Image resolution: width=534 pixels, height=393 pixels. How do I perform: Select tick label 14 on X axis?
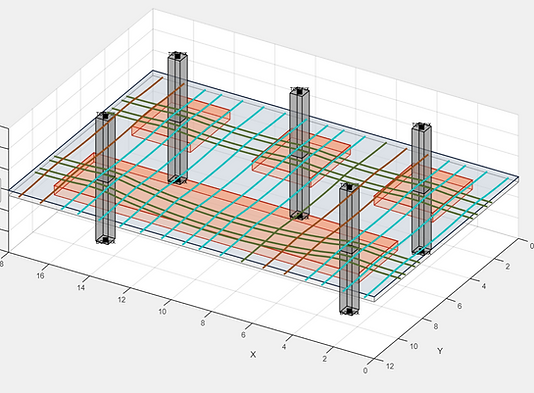[81, 288]
